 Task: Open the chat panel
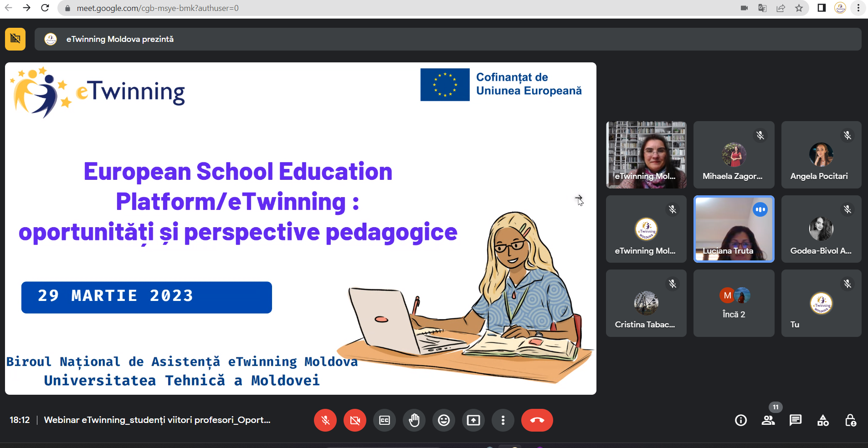pos(796,420)
